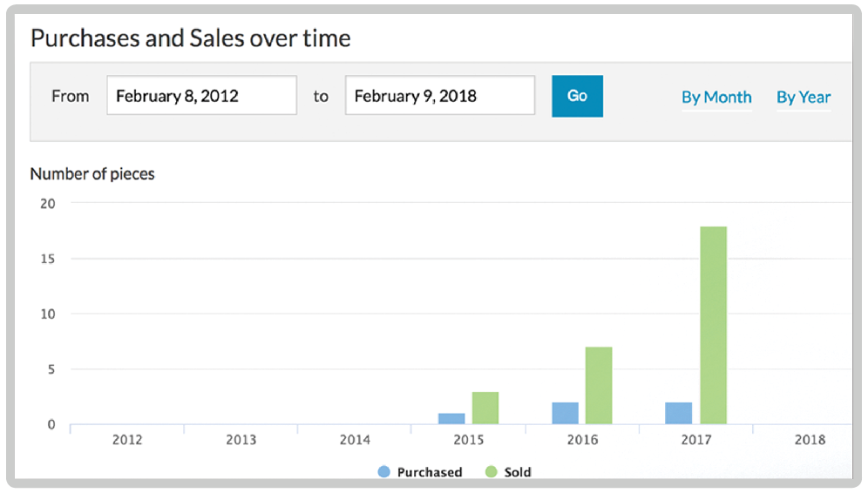Click the Number of pieces axis title
Viewport: 868px width, 493px height.
[x=92, y=173]
